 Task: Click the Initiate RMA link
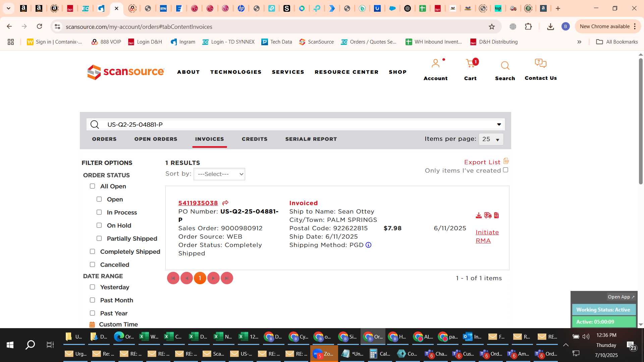click(x=487, y=236)
